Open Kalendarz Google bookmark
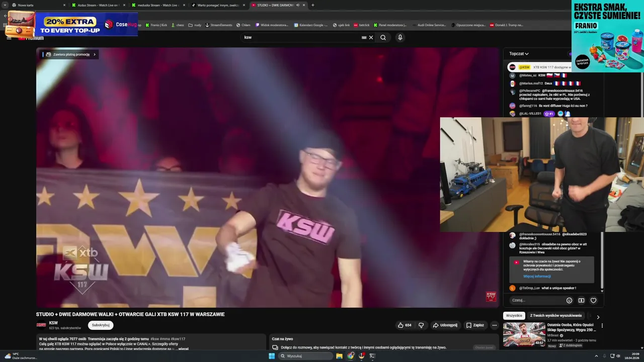This screenshot has height=362, width=644. 311,25
